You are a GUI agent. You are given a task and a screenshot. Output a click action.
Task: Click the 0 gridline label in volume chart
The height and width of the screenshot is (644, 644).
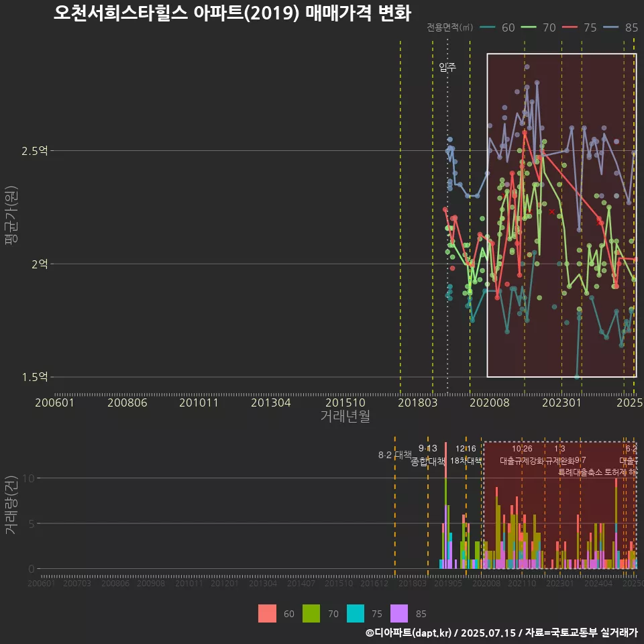(x=32, y=569)
